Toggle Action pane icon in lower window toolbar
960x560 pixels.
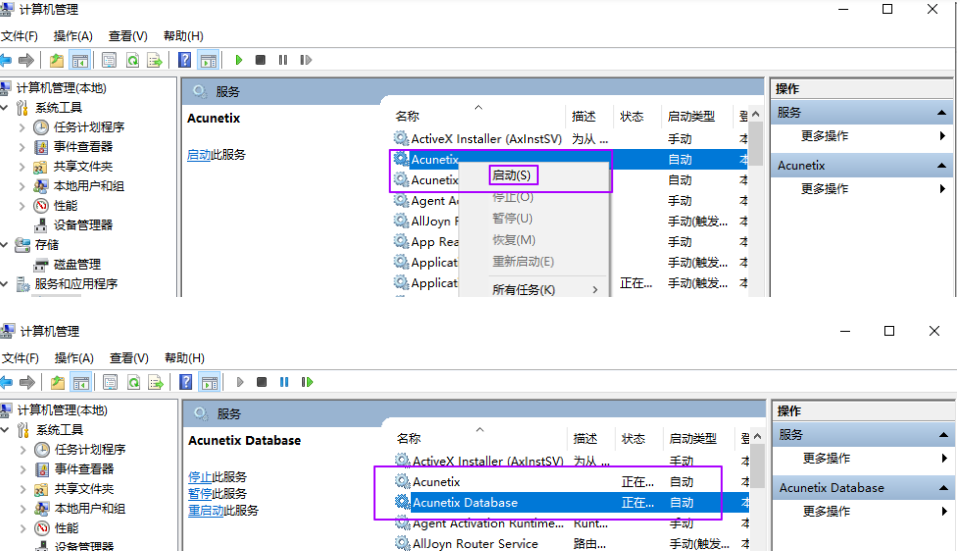point(209,383)
